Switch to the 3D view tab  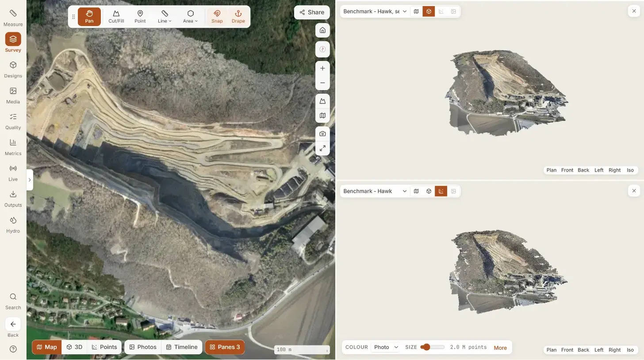74,347
